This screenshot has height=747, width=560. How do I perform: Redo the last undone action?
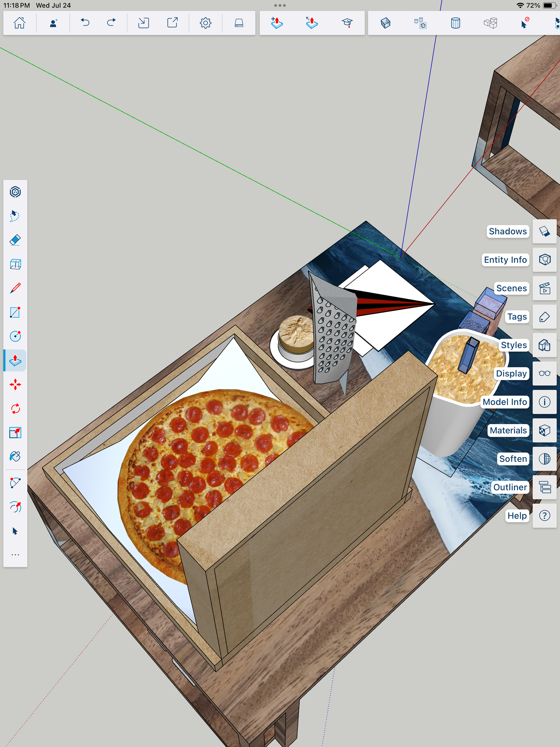pyautogui.click(x=111, y=23)
